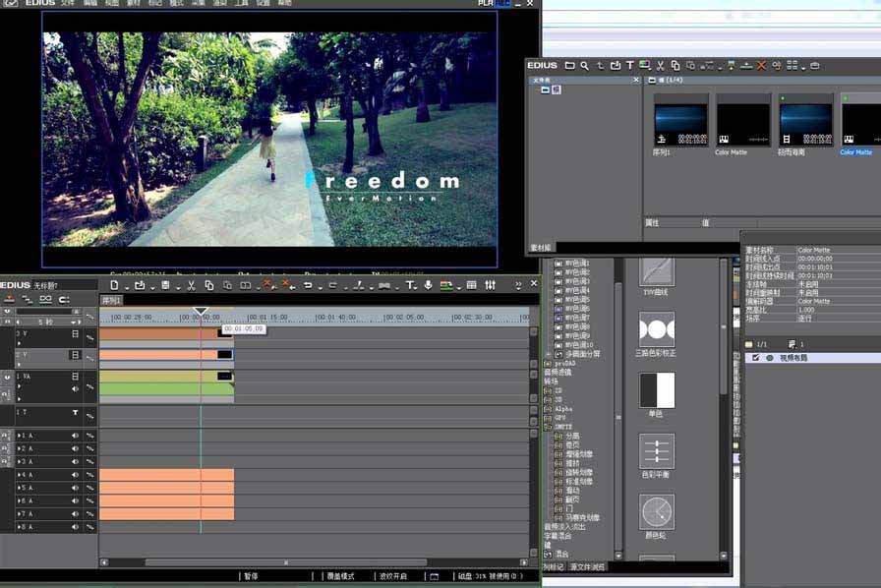
Task: Open the voice-over microphone tool
Action: (428, 285)
